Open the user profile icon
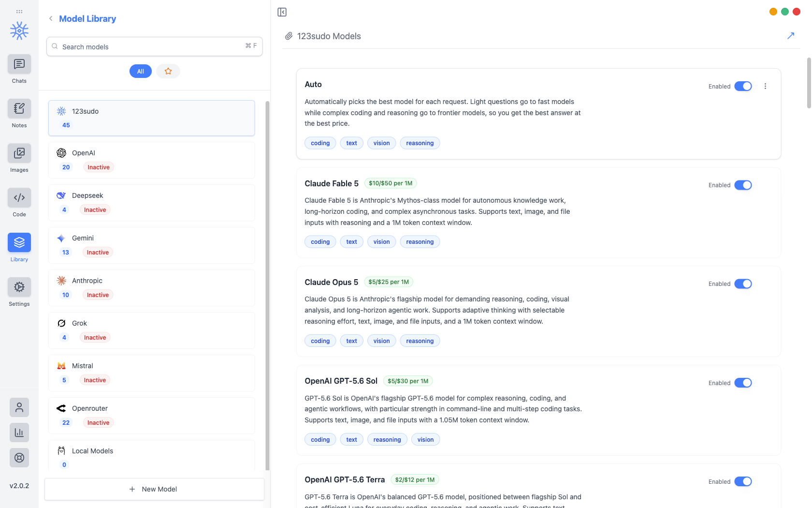The height and width of the screenshot is (508, 812). click(x=19, y=407)
